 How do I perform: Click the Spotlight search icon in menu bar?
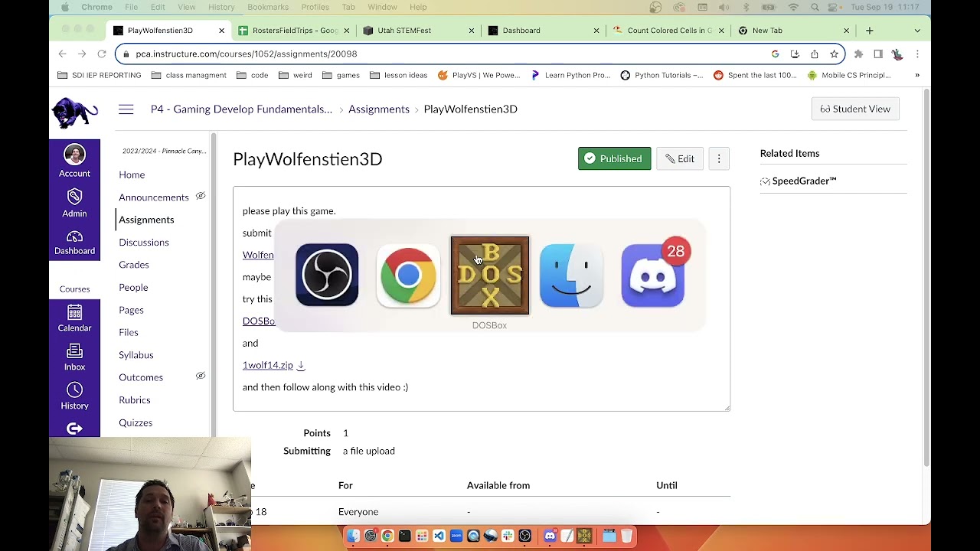tap(815, 8)
